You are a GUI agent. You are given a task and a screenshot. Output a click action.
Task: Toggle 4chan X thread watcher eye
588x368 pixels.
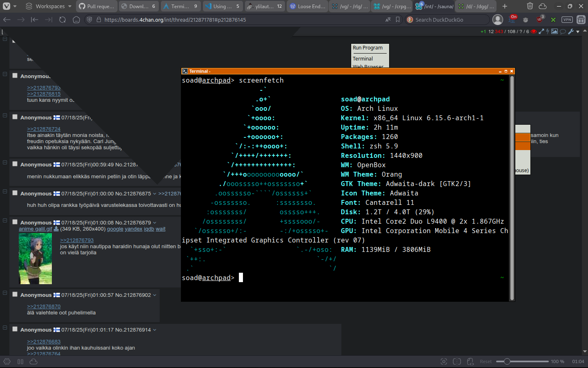[x=533, y=31]
